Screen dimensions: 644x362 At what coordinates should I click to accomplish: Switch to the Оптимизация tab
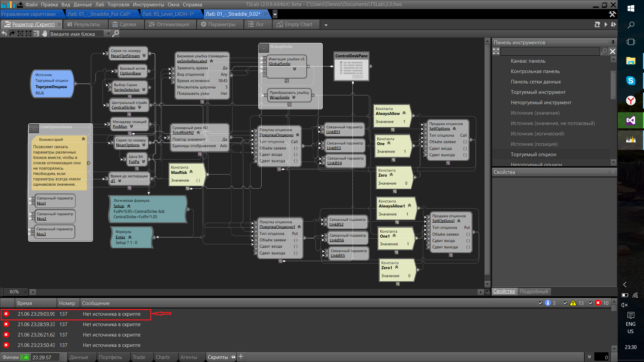point(169,24)
